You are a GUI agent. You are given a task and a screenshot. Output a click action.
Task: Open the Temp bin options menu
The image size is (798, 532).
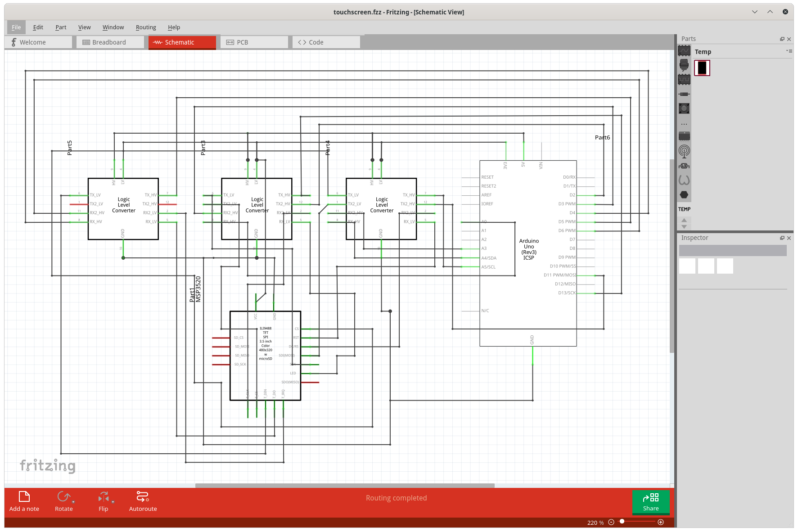pyautogui.click(x=789, y=51)
